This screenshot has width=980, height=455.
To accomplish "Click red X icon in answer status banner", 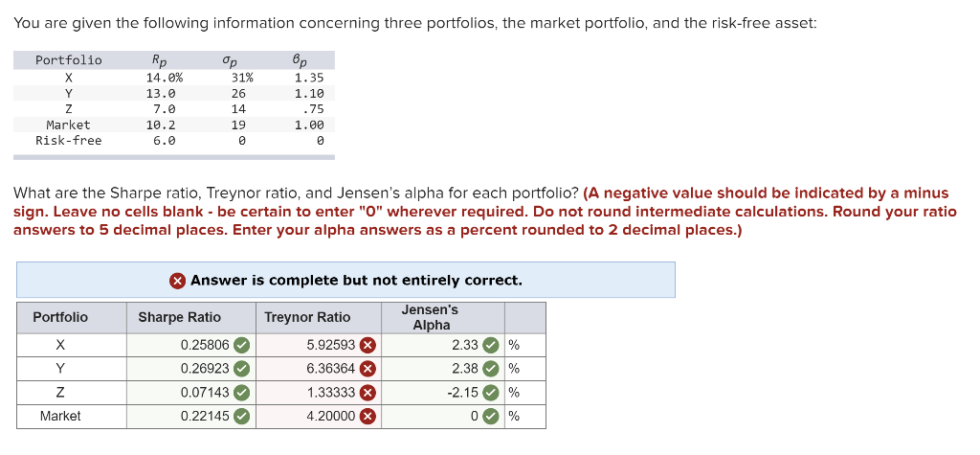I will point(178,281).
